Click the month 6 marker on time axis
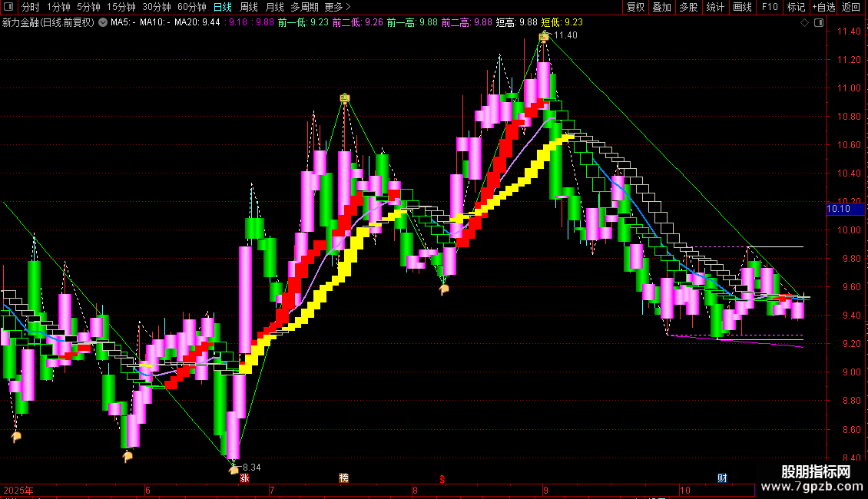 coord(147,490)
